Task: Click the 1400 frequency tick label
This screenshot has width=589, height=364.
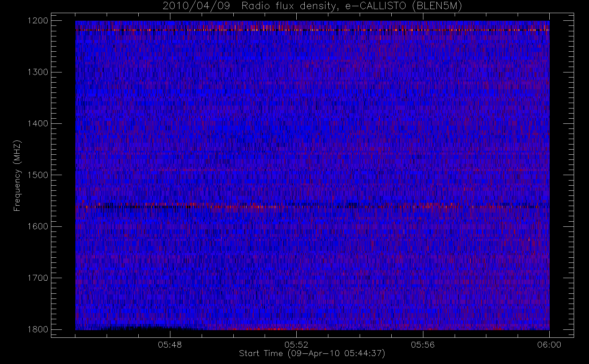Action: point(38,123)
